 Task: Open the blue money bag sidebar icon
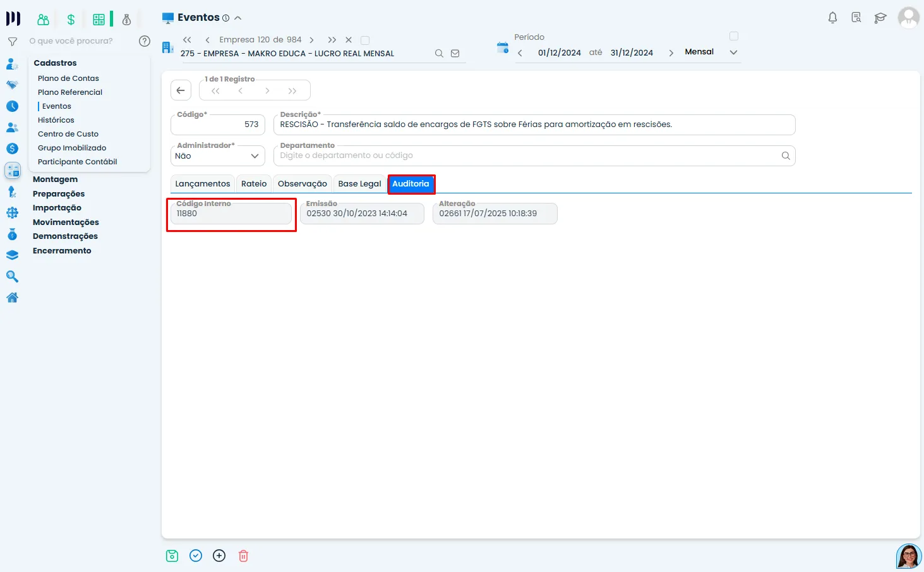click(x=12, y=234)
